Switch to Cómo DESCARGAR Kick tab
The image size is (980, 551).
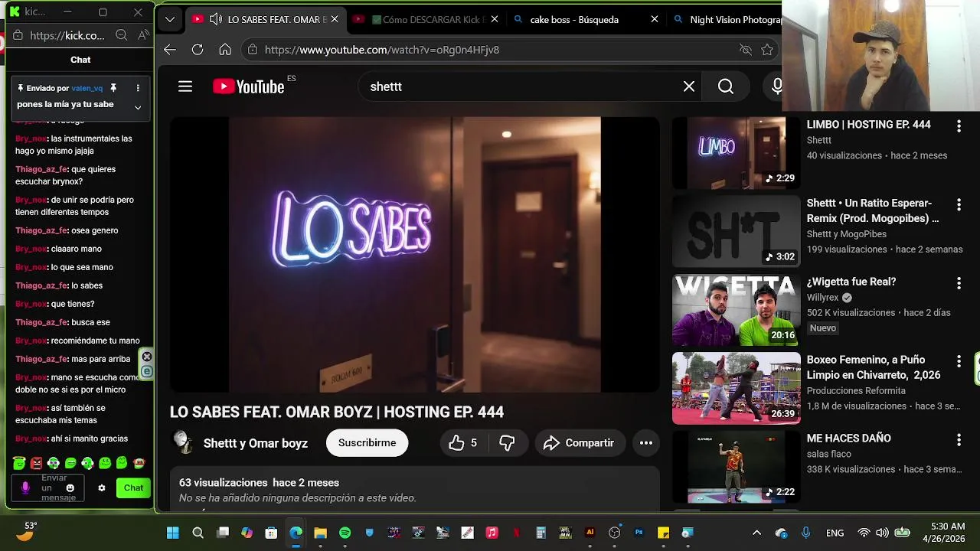coord(427,19)
